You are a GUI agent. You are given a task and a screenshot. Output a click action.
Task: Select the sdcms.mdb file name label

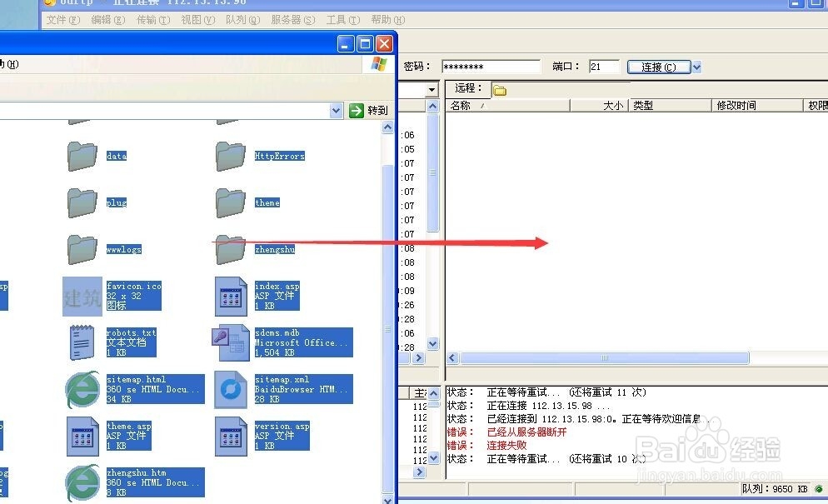pos(277,333)
